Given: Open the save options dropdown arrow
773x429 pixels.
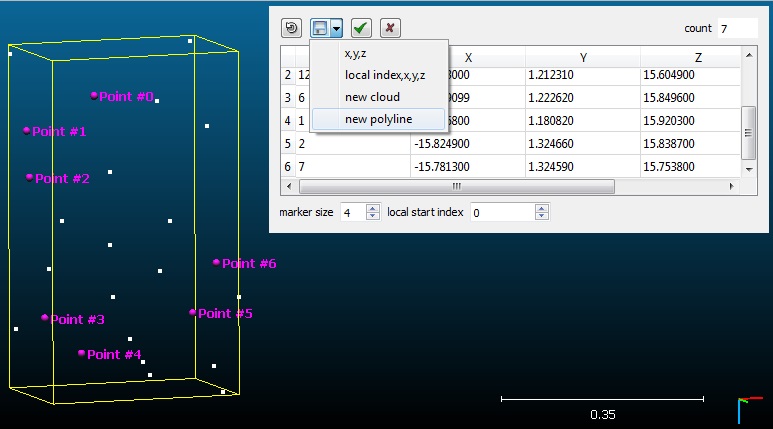Looking at the screenshot, I should click(x=337, y=28).
